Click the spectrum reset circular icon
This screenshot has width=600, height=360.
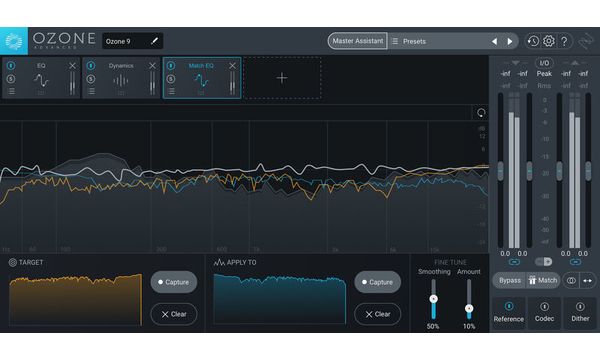(x=481, y=113)
